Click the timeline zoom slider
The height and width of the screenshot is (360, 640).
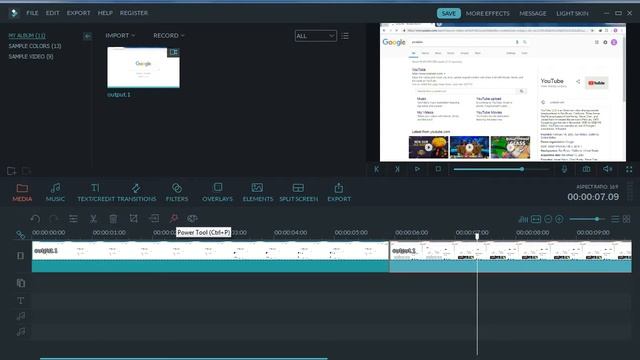587,219
